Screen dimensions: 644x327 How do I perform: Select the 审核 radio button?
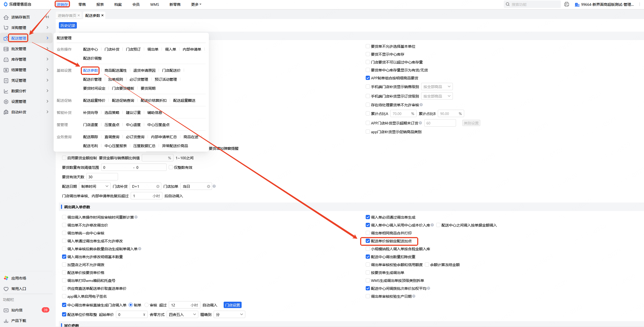147,305
